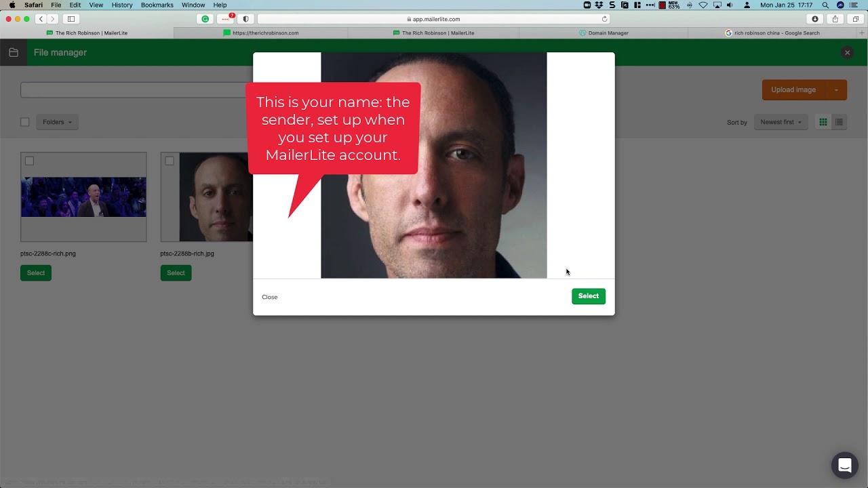Click the Safari forward arrow
This screenshot has height=488, width=868.
(53, 19)
